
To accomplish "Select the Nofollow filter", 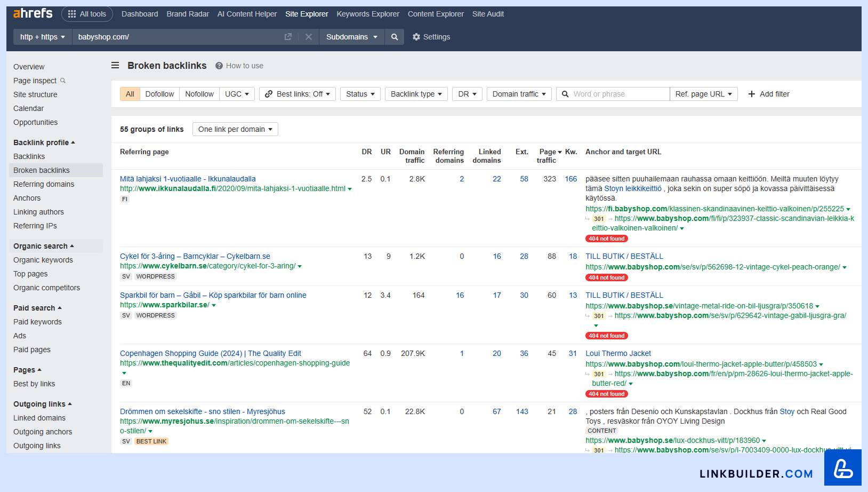I will [x=199, y=94].
